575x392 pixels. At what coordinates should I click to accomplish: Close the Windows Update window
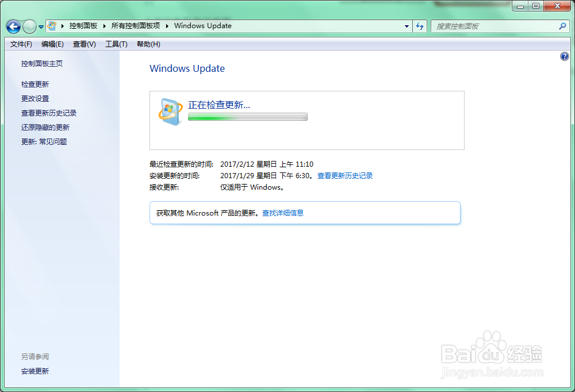point(557,6)
